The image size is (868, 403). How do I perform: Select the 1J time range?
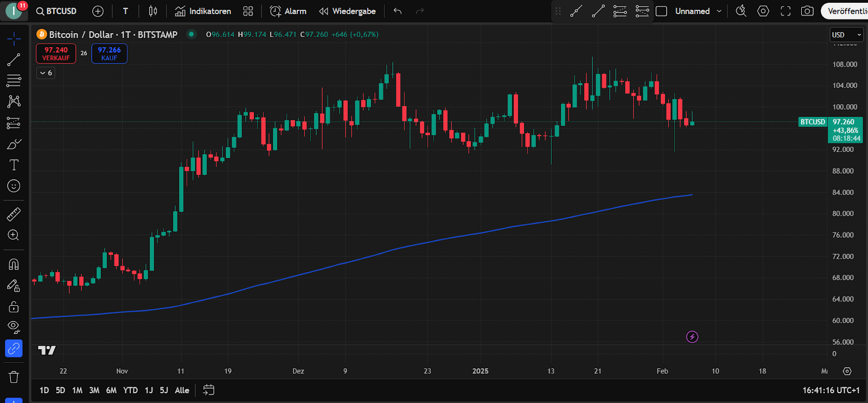click(149, 390)
